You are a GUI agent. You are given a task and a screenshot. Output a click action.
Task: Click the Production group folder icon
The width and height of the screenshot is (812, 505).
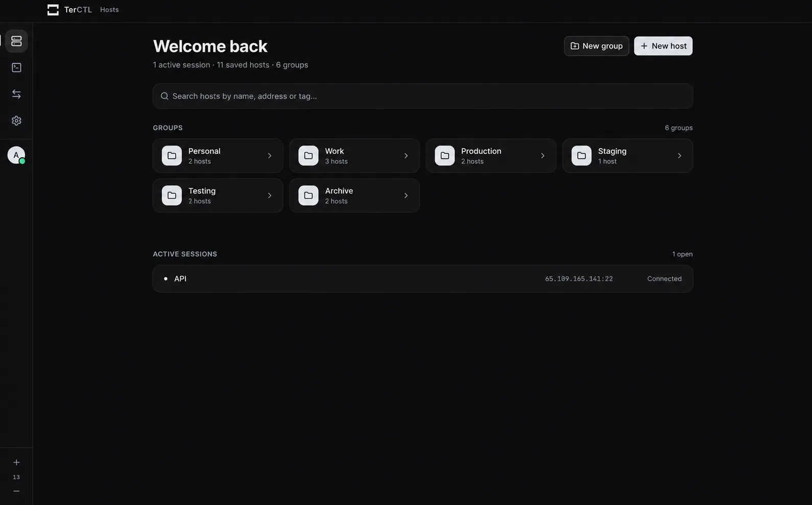445,156
